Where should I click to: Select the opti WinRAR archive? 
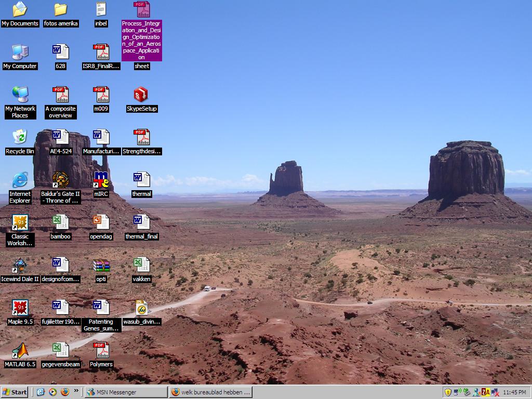pyautogui.click(x=101, y=265)
